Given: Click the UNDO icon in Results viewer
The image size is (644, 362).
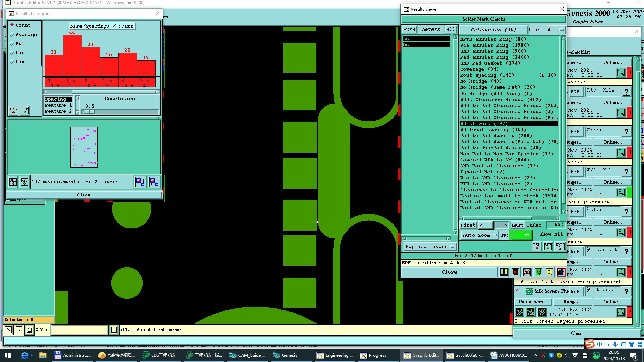Looking at the screenshot, I should (560, 246).
